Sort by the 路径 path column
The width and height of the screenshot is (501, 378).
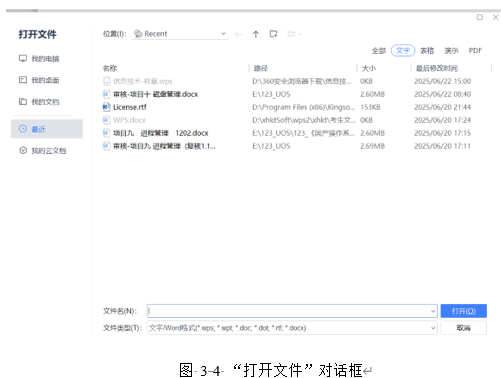(x=261, y=68)
